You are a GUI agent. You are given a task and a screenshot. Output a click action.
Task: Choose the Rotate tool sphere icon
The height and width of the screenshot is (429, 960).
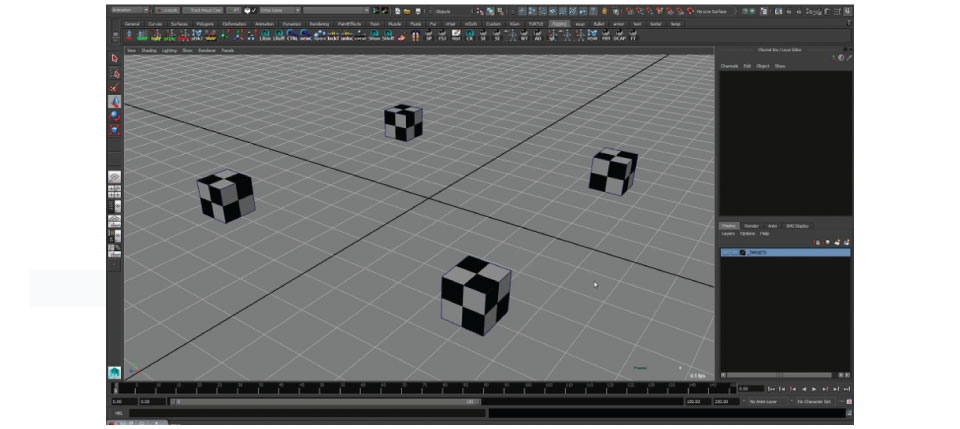pos(114,116)
